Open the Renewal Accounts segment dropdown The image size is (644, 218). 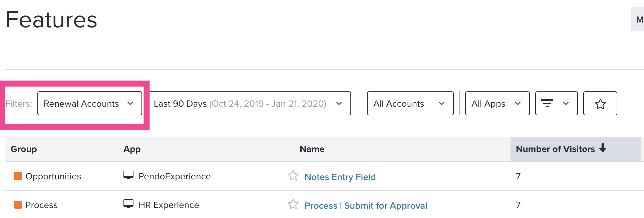tap(90, 103)
